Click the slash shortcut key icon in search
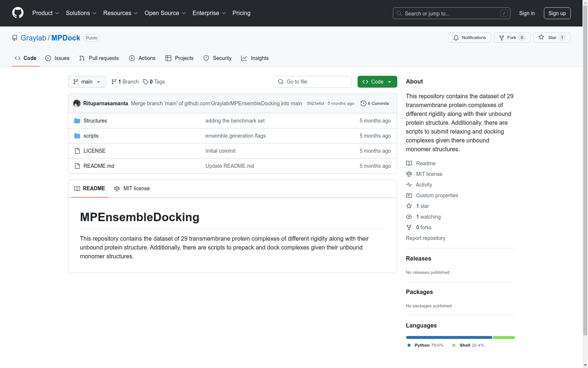588x368 pixels. point(504,13)
